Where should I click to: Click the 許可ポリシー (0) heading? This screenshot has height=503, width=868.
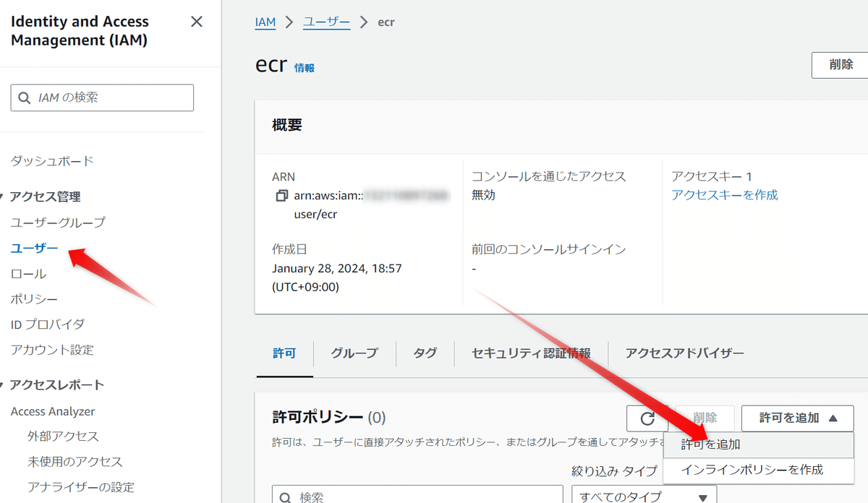pyautogui.click(x=329, y=417)
